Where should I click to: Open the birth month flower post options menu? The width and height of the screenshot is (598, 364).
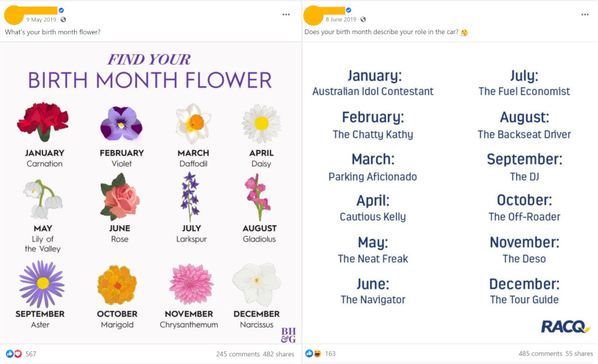287,14
